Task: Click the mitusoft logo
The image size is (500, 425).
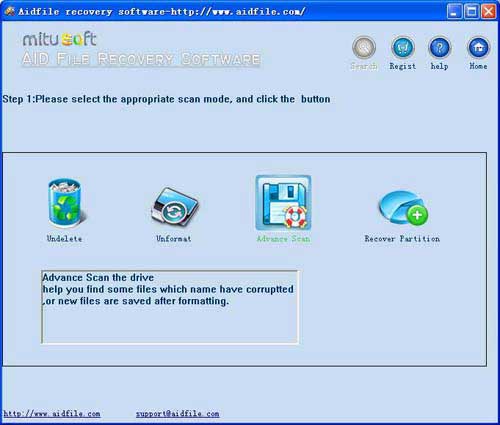Action: click(60, 39)
